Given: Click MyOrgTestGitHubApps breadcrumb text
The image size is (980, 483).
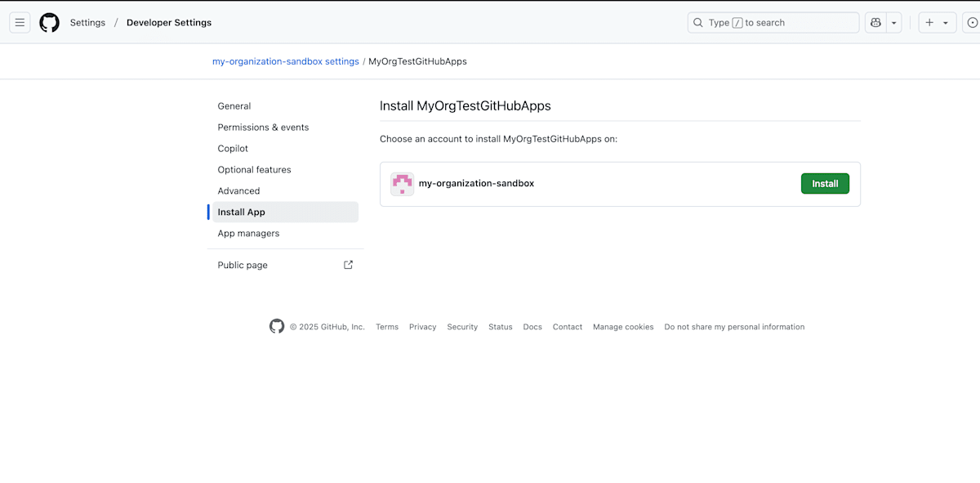Looking at the screenshot, I should (x=417, y=61).
